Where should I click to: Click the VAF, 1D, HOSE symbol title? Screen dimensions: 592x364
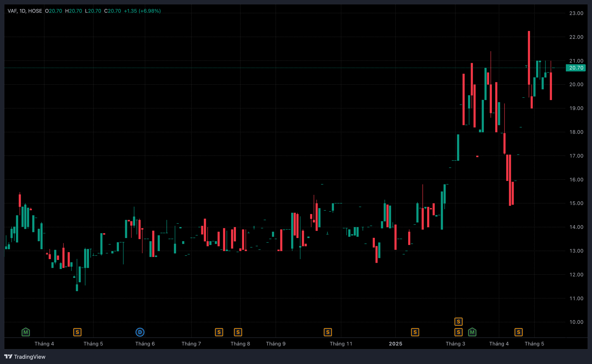tap(25, 11)
